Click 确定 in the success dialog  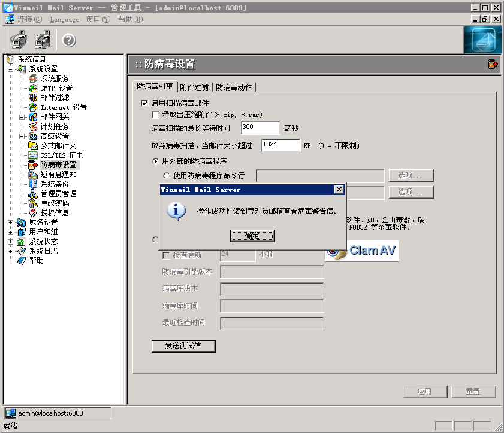click(x=252, y=236)
